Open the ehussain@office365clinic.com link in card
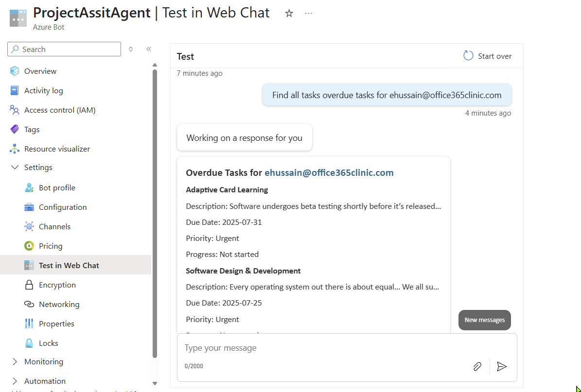The width and height of the screenshot is (581, 392). pyautogui.click(x=329, y=172)
